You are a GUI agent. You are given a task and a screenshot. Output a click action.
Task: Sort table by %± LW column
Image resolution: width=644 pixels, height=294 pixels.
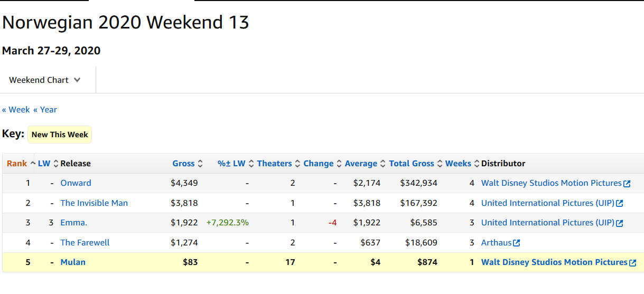pyautogui.click(x=236, y=164)
